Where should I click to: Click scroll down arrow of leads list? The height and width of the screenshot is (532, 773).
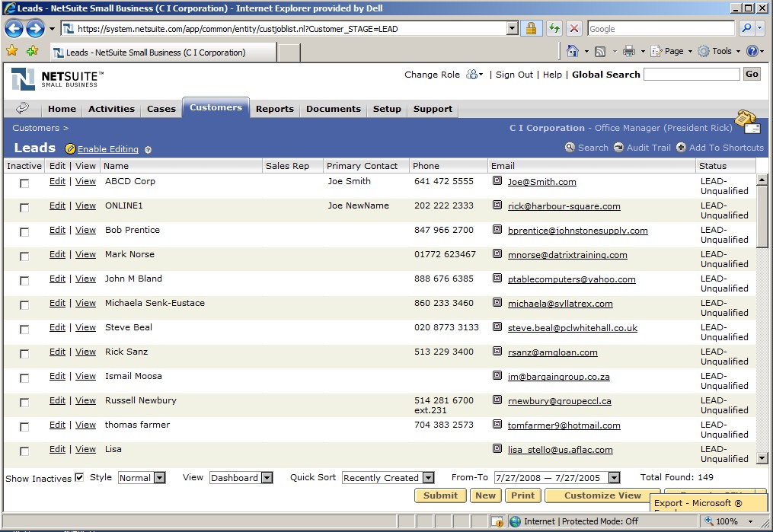tap(762, 458)
